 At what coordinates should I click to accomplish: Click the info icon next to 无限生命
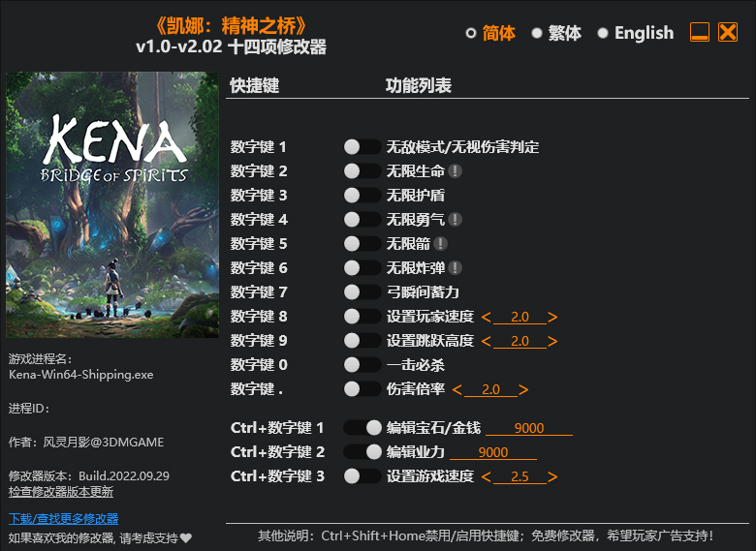(x=455, y=171)
